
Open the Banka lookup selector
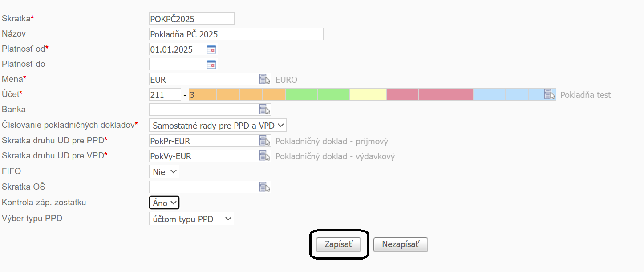(x=265, y=109)
